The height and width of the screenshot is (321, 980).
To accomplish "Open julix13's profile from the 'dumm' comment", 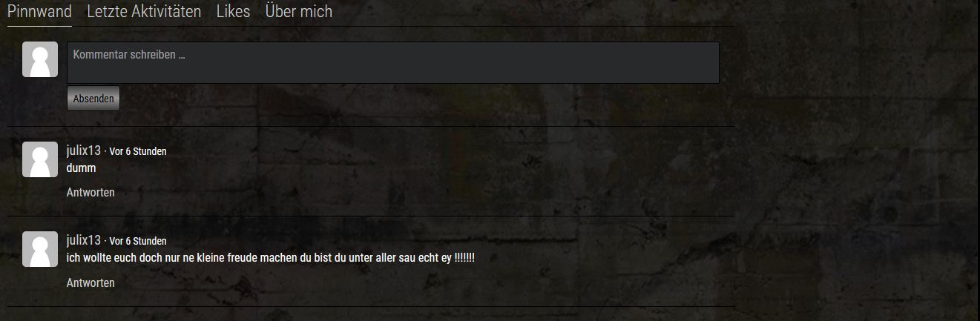I will click(x=83, y=150).
